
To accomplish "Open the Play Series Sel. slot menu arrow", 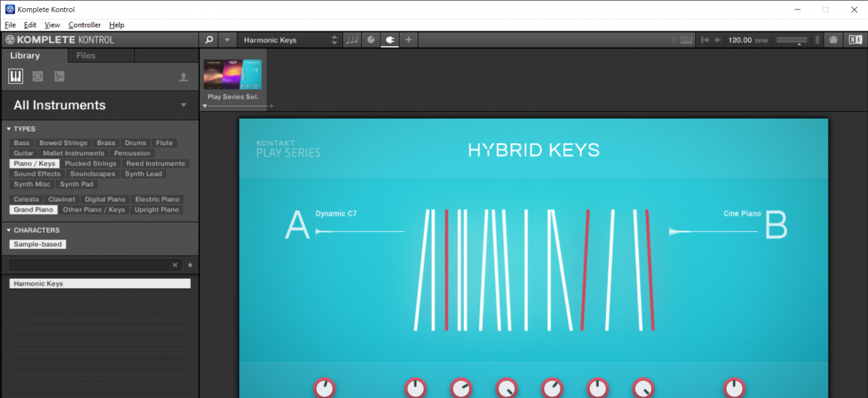I will pyautogui.click(x=205, y=106).
